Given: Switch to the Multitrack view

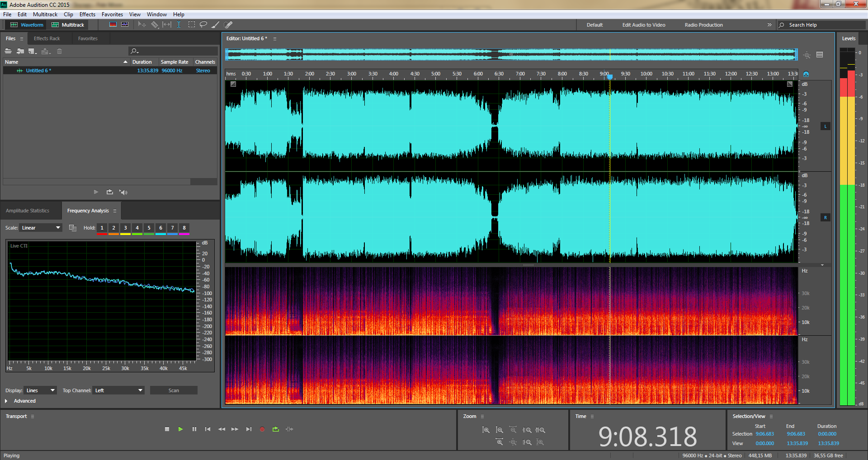Looking at the screenshot, I should [68, 25].
